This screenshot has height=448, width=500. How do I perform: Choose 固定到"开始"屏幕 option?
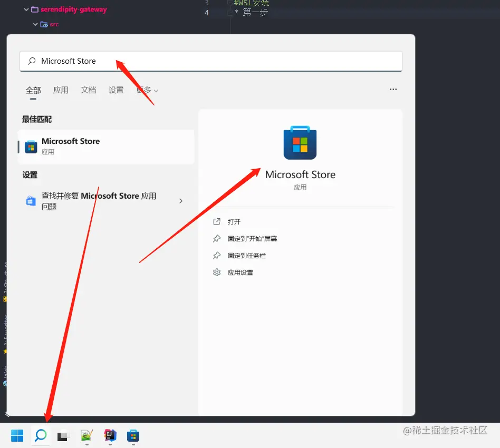[252, 239]
